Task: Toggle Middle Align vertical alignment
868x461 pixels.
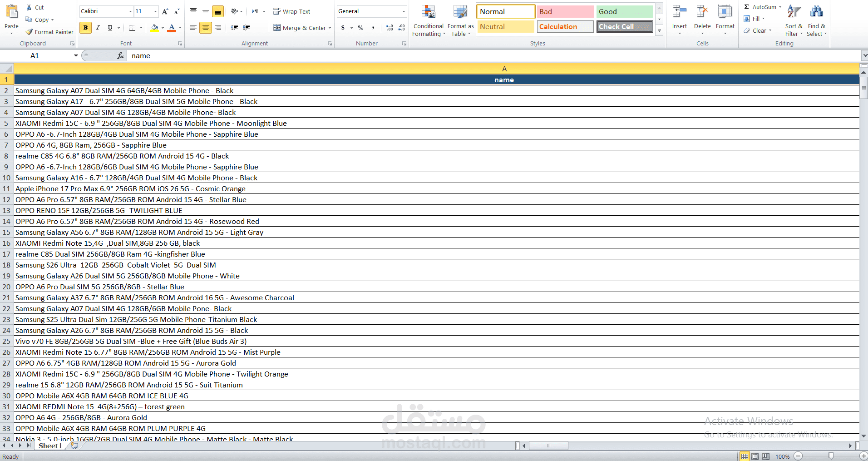Action: point(206,11)
